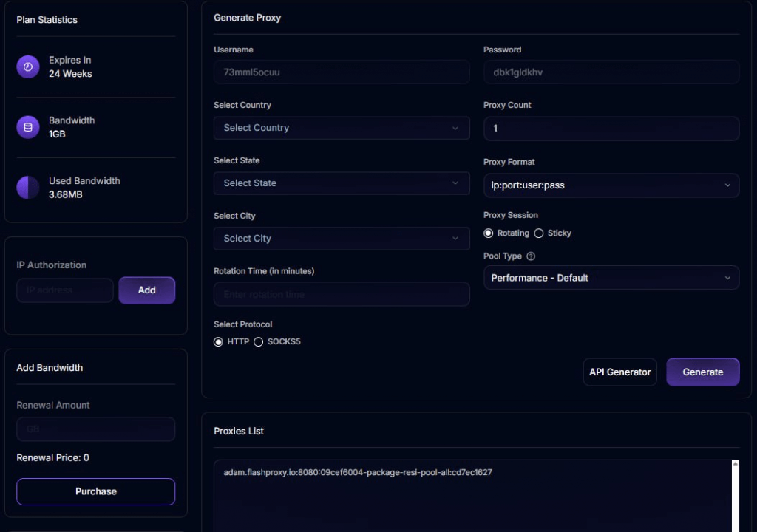
Task: Click the Used Bandwidth pie chart icon
Action: tap(28, 188)
